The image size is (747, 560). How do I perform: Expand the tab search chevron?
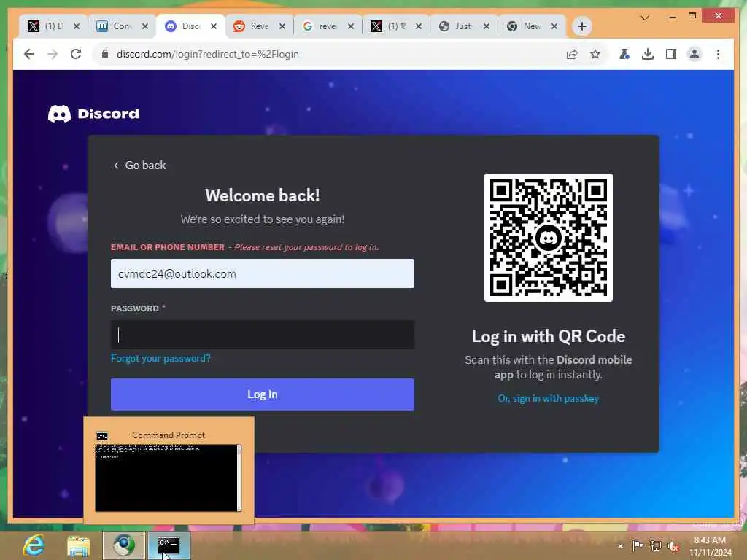point(645,18)
